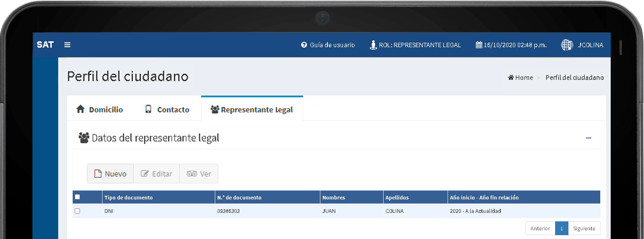Click the JCOLINA user avatar globe icon
This screenshot has height=239, width=644.
click(567, 45)
